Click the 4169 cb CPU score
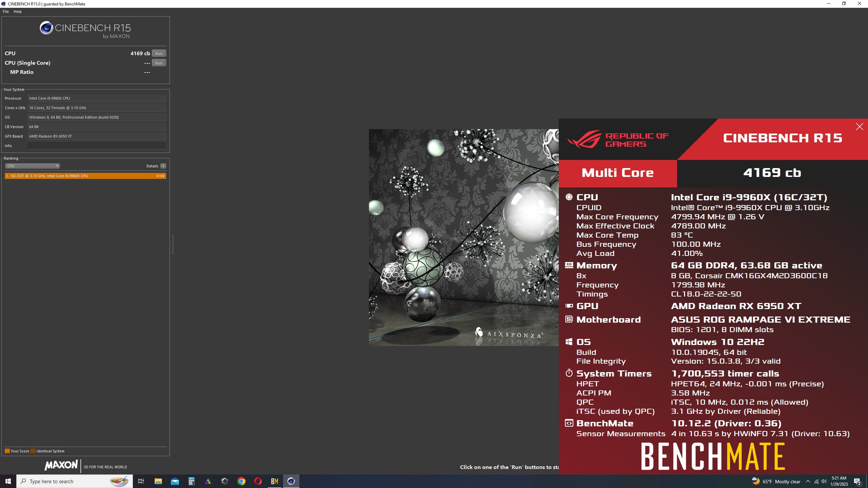Screen dimensions: 868x488 (x=140, y=53)
